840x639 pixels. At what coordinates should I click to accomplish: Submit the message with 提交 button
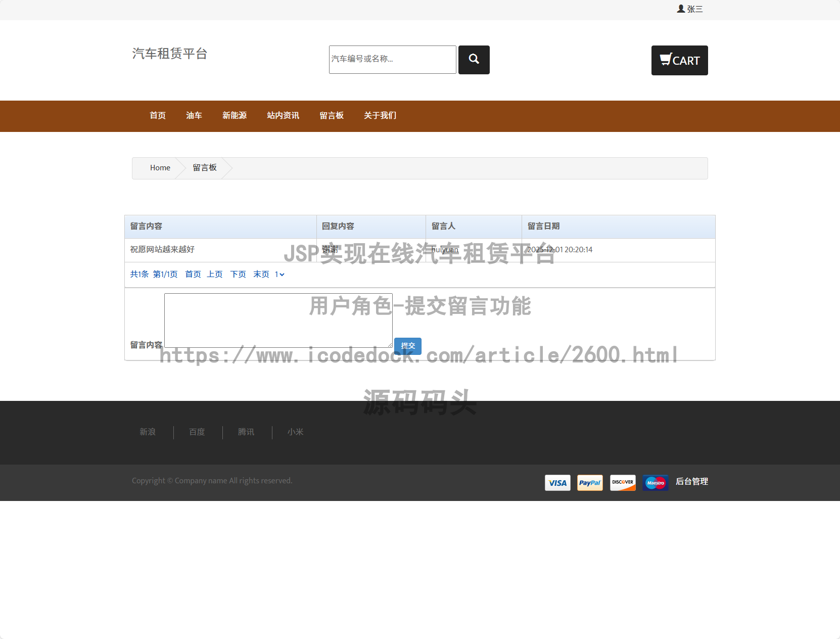click(407, 346)
